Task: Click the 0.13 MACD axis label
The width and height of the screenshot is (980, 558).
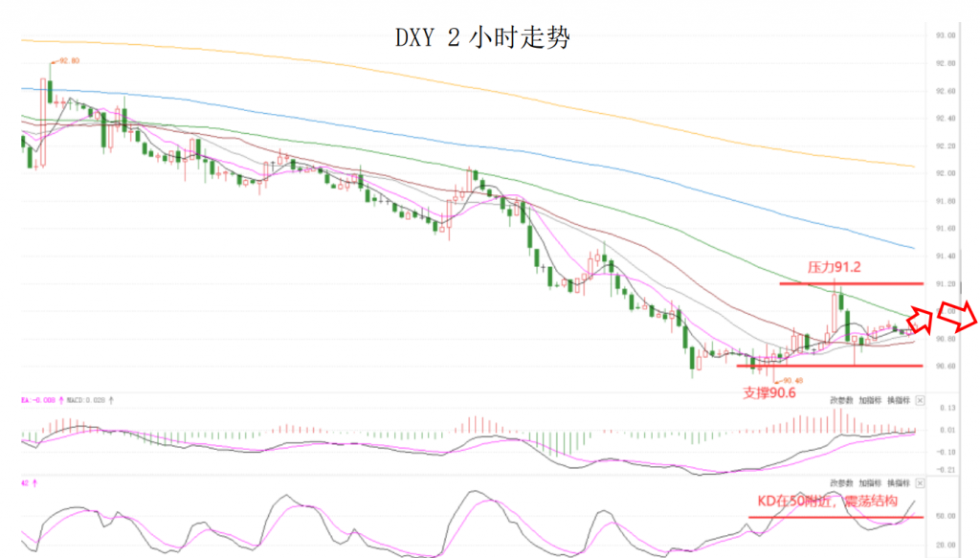Action: pos(947,408)
